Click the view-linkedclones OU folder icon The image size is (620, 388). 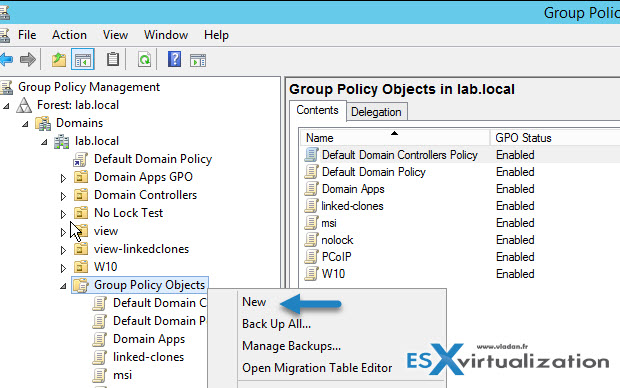tap(81, 249)
